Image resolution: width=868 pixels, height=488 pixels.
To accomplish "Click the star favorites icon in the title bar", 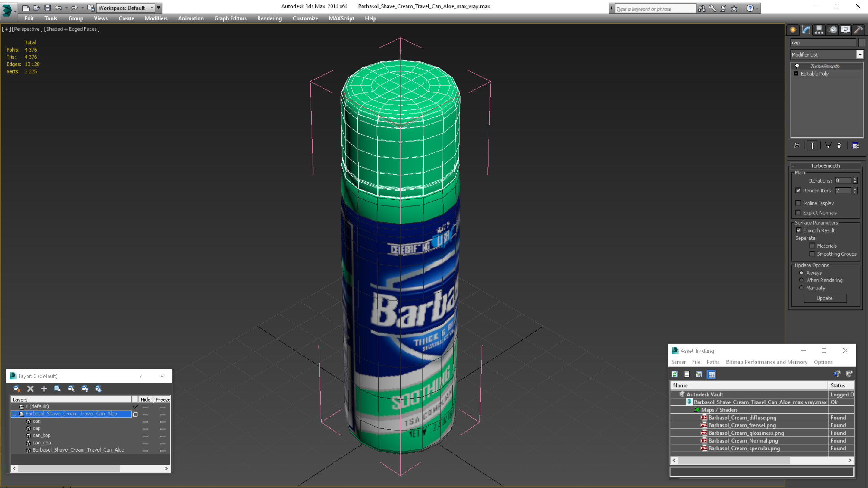I will click(734, 8).
